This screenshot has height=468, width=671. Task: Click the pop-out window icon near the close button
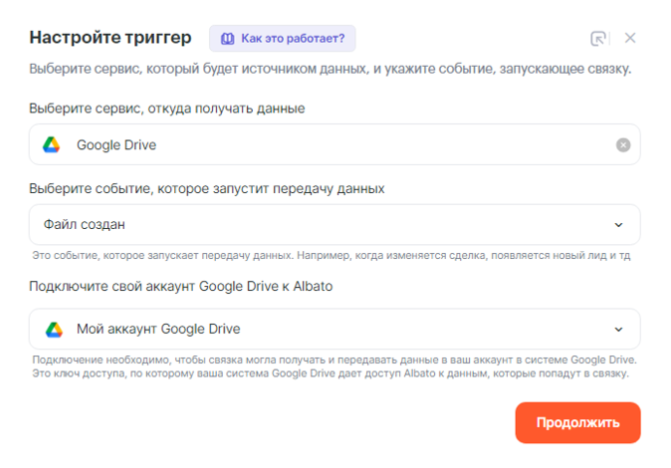pyautogui.click(x=598, y=39)
